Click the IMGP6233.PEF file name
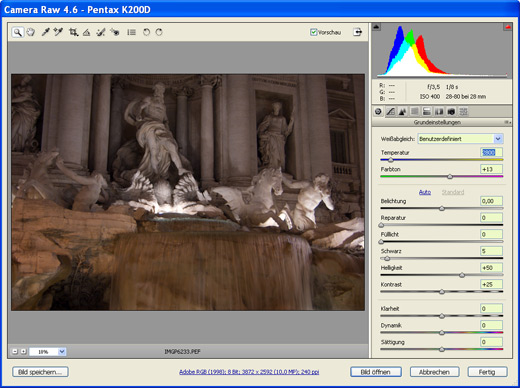 [182, 352]
